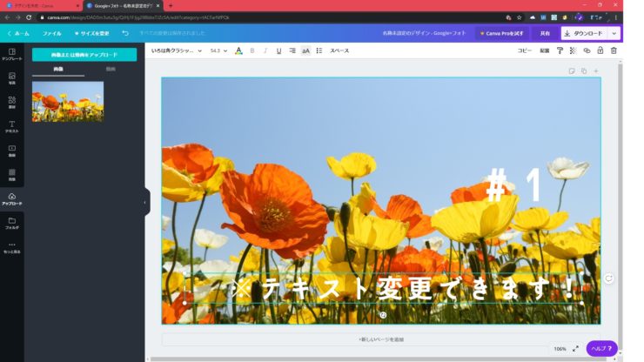Toggle underline formatting
Image resolution: width=644 pixels, height=362 pixels.
(278, 50)
